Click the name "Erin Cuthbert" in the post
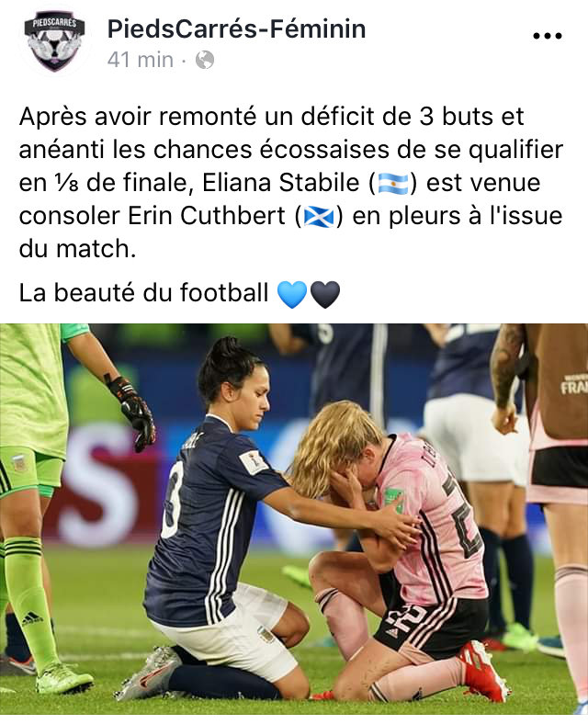Image resolution: width=588 pixels, height=724 pixels. (207, 216)
